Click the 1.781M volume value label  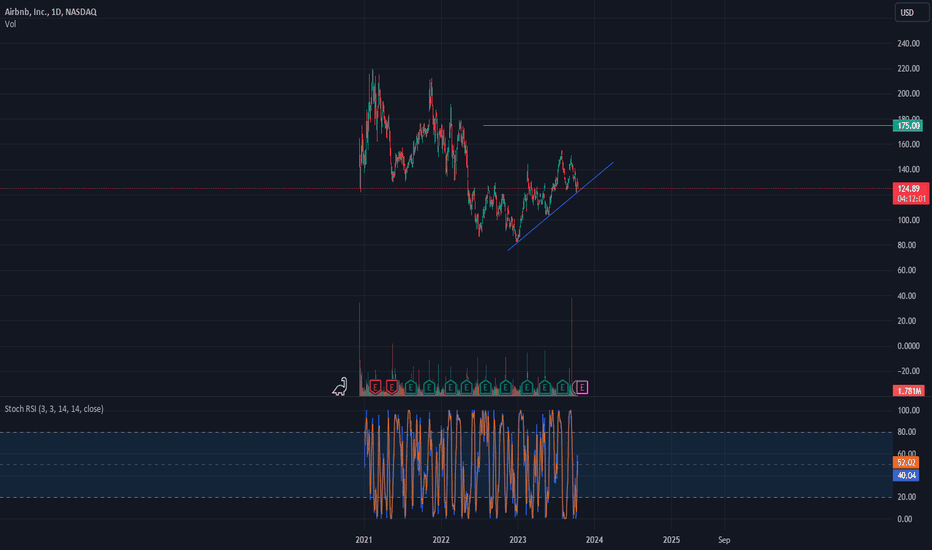point(909,391)
